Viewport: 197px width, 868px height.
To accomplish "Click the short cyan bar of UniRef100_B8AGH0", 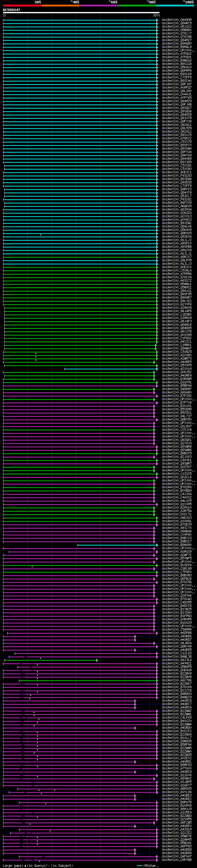I will pos(118,545).
